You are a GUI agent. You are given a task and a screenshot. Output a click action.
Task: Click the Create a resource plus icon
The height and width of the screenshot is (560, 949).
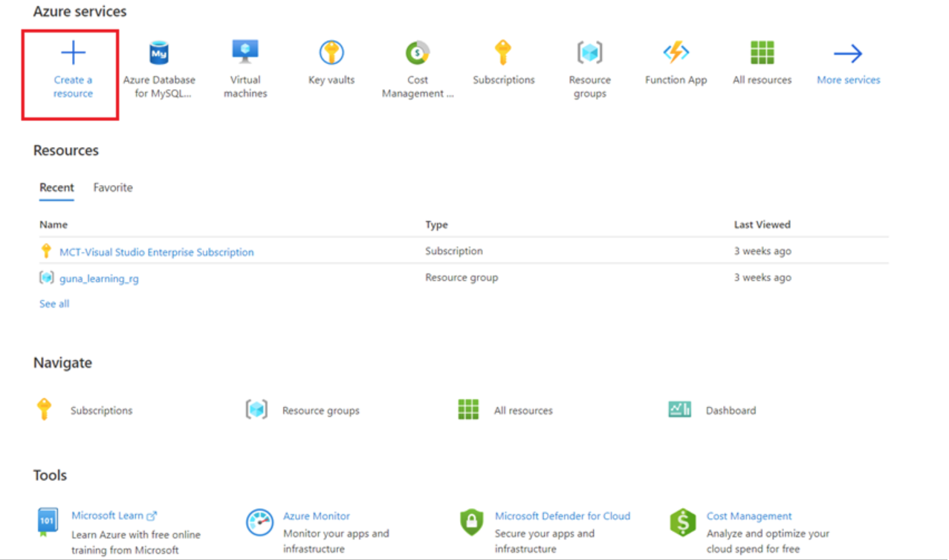73,53
